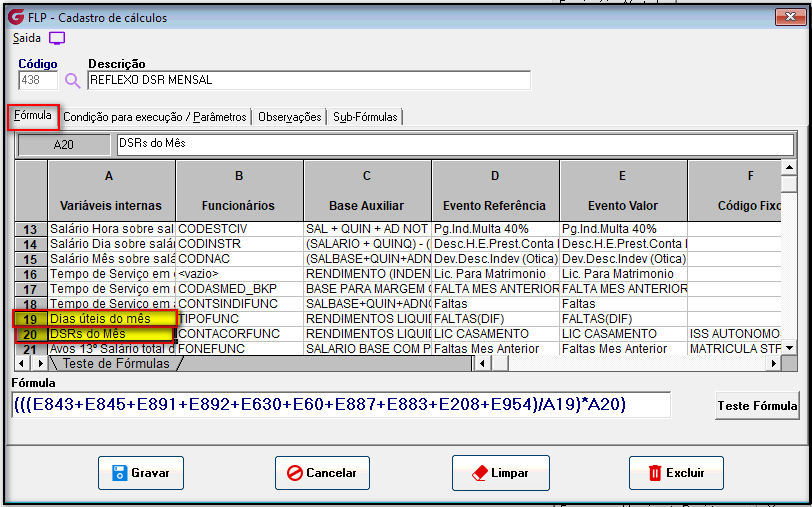Image resolution: width=812 pixels, height=507 pixels.
Task: Click the FLP application logo in title bar
Action: 16,17
